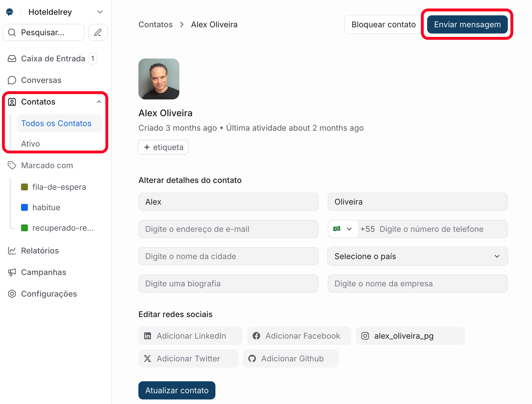Screen dimensions: 532x404
Task: Click the Bloquear contato button
Action: (383, 24)
